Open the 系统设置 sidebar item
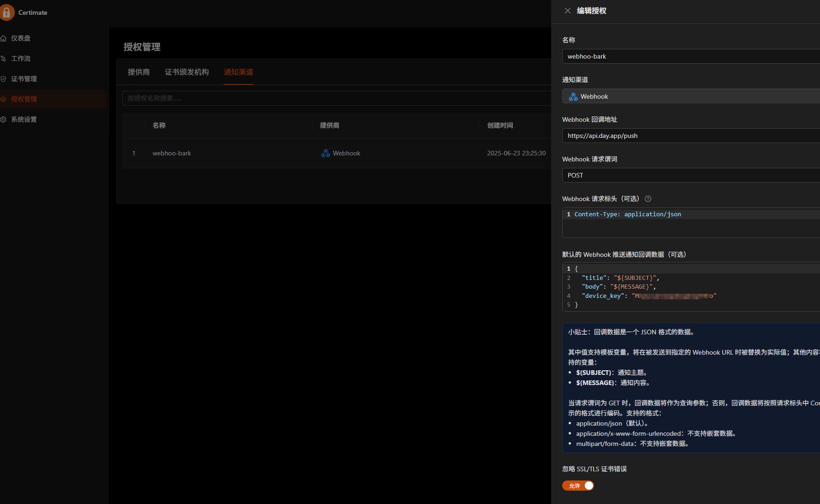 [x=24, y=119]
